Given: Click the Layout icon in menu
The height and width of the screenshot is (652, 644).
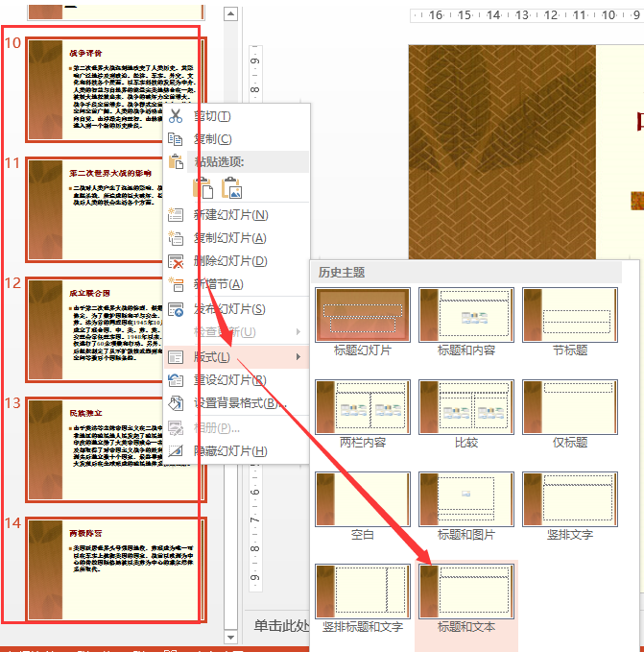Looking at the screenshot, I should (176, 357).
